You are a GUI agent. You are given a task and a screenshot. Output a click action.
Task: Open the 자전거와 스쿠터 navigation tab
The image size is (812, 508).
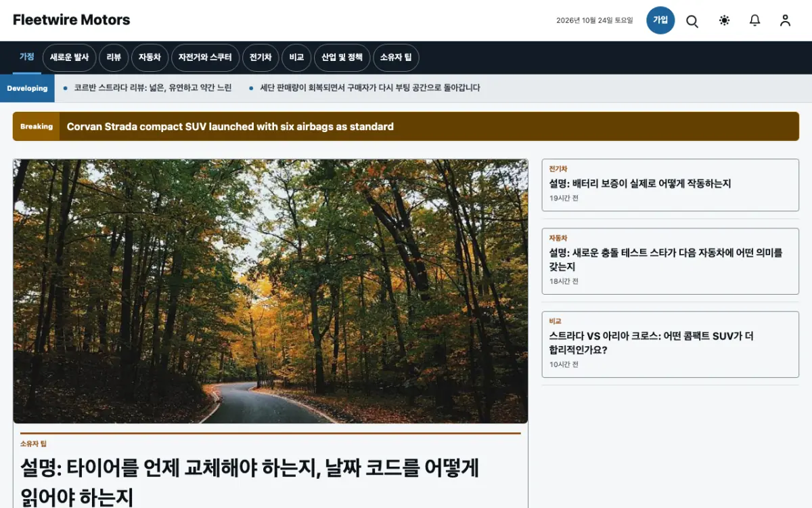(205, 58)
